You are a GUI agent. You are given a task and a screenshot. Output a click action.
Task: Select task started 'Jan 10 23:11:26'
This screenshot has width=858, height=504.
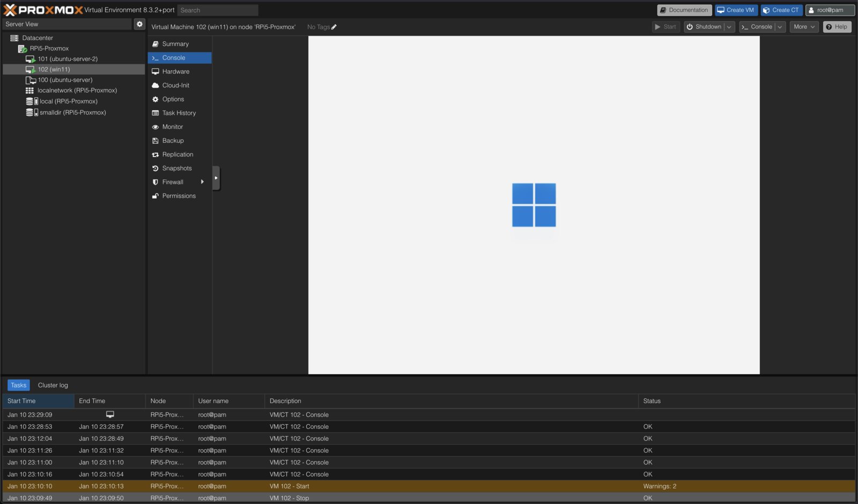point(428,450)
